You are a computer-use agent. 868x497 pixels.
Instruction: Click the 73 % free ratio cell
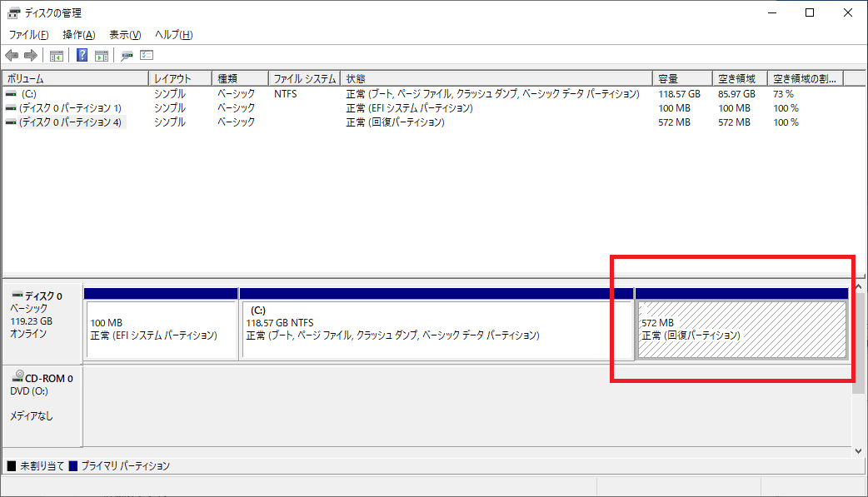point(783,94)
